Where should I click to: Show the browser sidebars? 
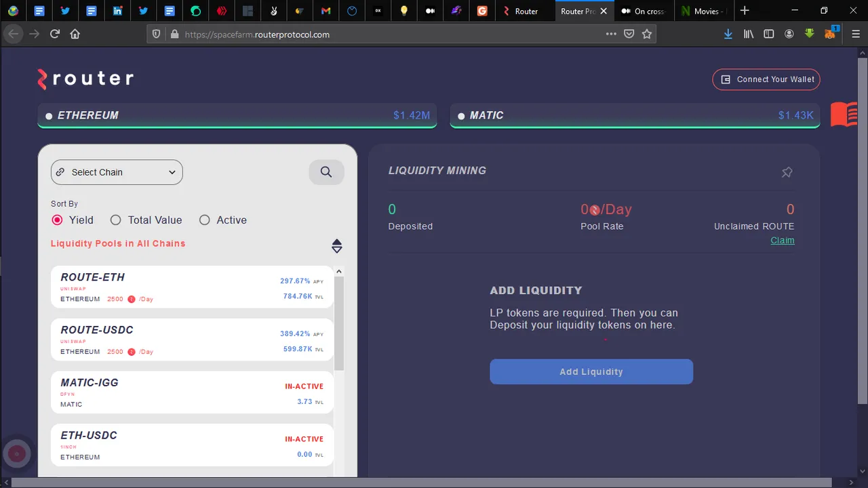click(x=769, y=34)
